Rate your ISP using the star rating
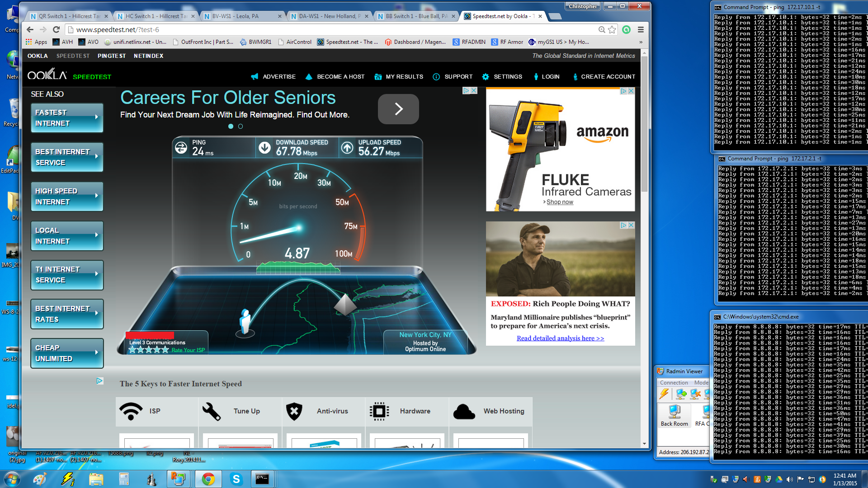The image size is (868, 488). [148, 350]
